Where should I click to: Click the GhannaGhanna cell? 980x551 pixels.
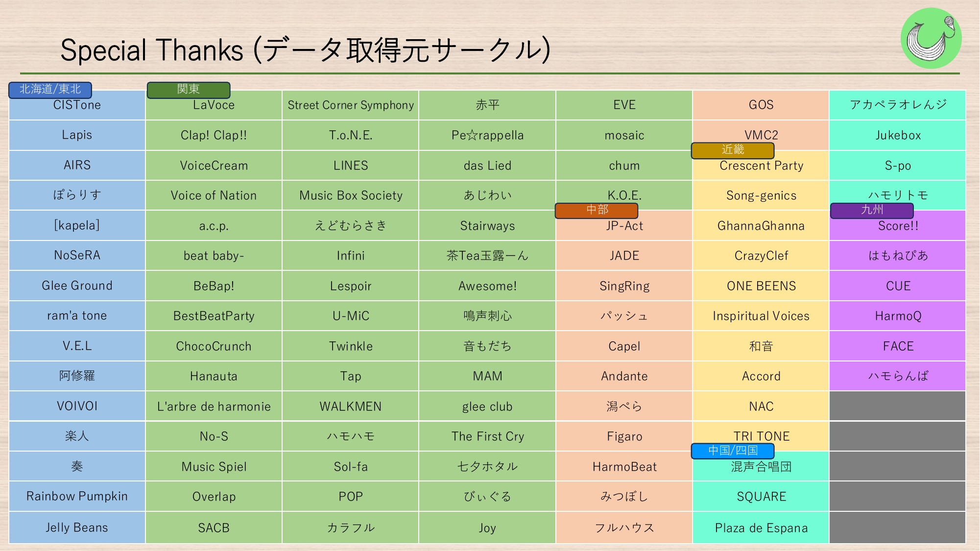coord(761,225)
